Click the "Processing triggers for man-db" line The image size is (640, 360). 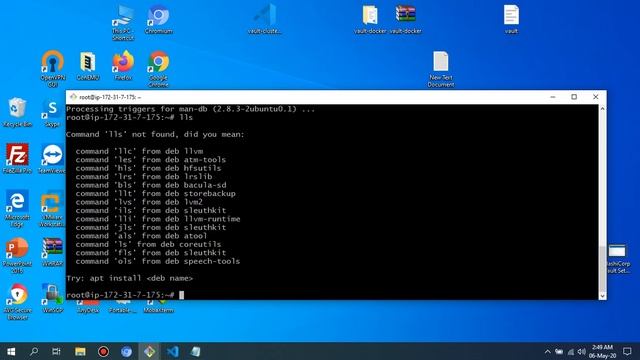191,109
